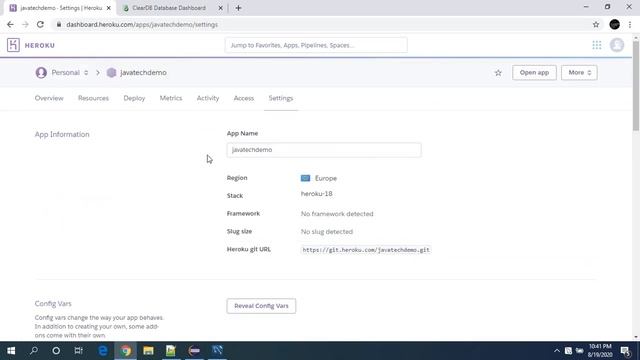Viewport: 640px width, 360px height.
Task: Click the App Name input field
Action: click(324, 150)
